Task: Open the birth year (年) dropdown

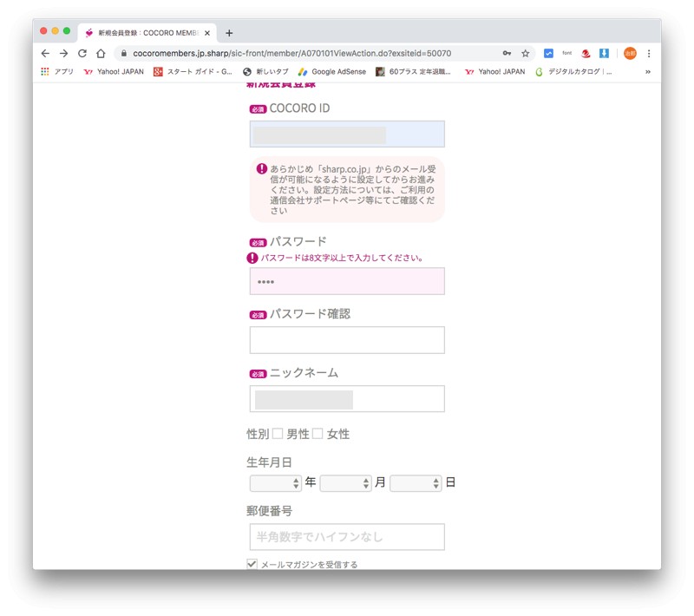Action: (275, 483)
